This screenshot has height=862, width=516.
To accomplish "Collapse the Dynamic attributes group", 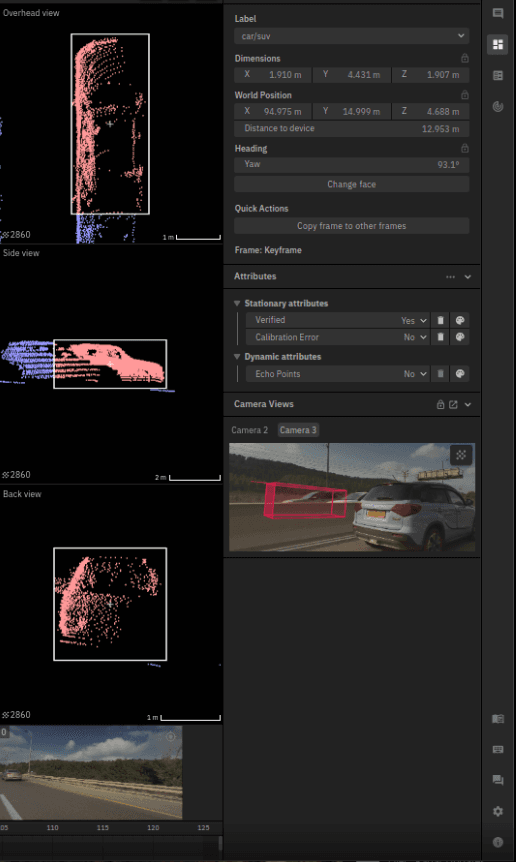I will point(237,357).
